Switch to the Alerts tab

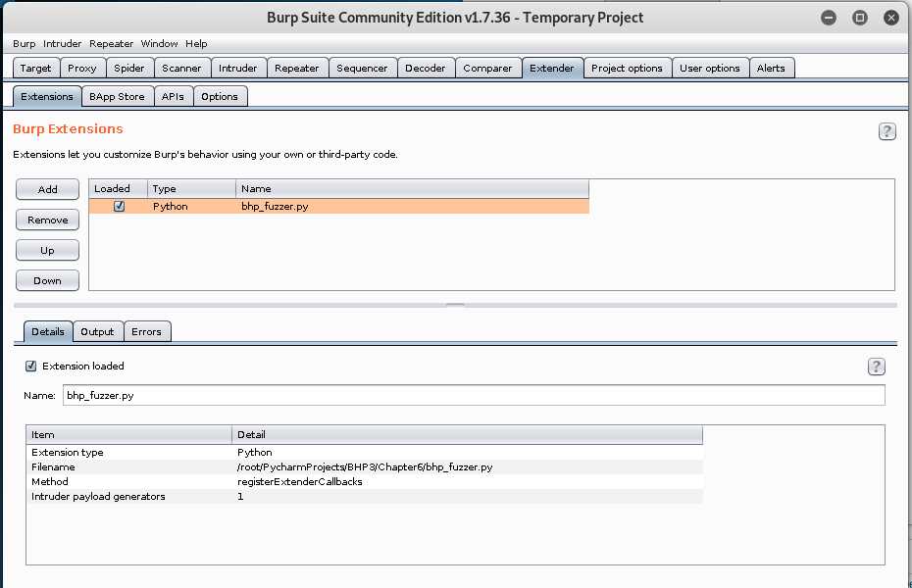pyautogui.click(x=771, y=68)
